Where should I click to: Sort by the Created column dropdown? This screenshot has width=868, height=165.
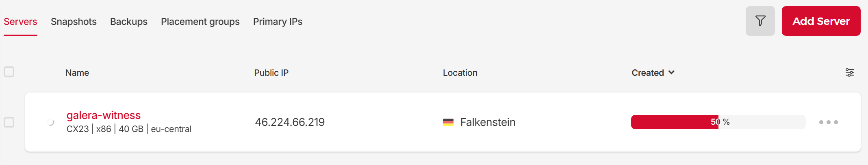click(x=648, y=73)
